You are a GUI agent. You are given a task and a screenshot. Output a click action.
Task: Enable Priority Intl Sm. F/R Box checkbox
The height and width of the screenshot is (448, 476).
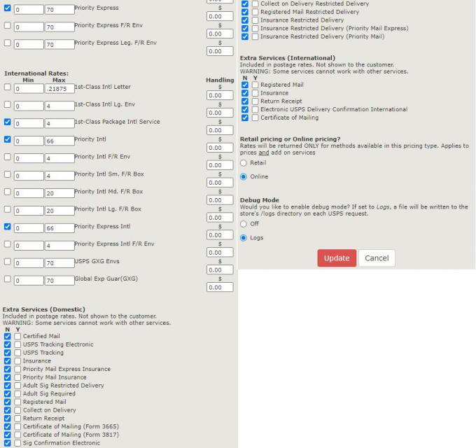coord(8,174)
